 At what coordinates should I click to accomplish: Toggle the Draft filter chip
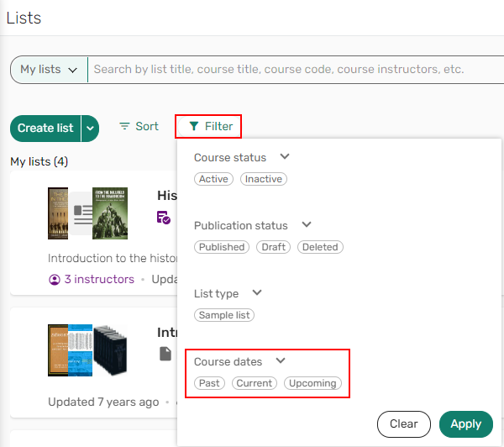[x=274, y=247]
